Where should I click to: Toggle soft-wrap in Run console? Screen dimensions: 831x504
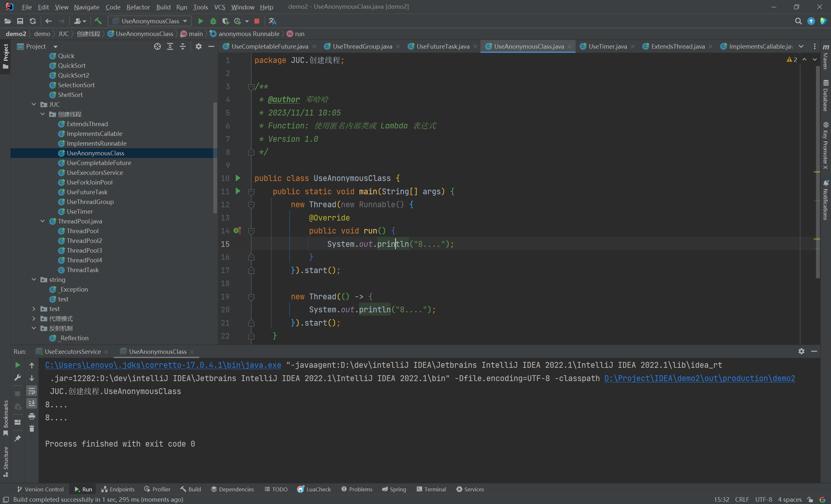click(32, 391)
